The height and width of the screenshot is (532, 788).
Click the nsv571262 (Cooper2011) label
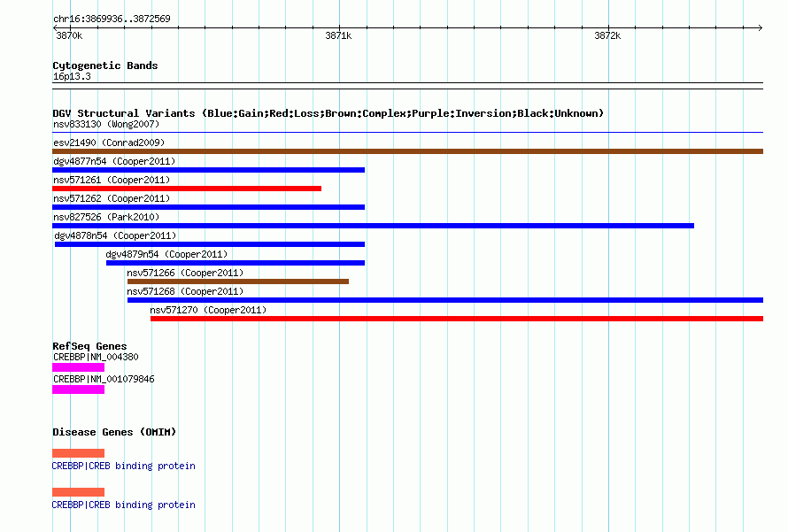(x=112, y=198)
